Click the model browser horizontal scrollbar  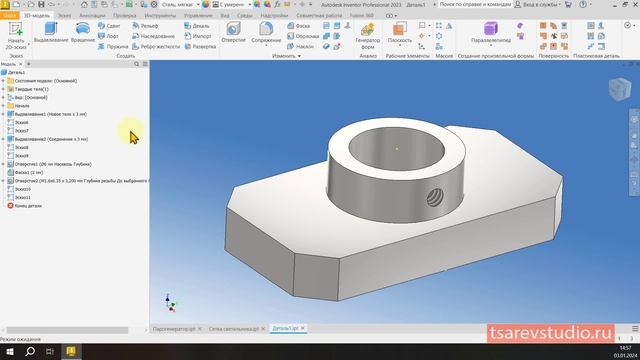67,330
